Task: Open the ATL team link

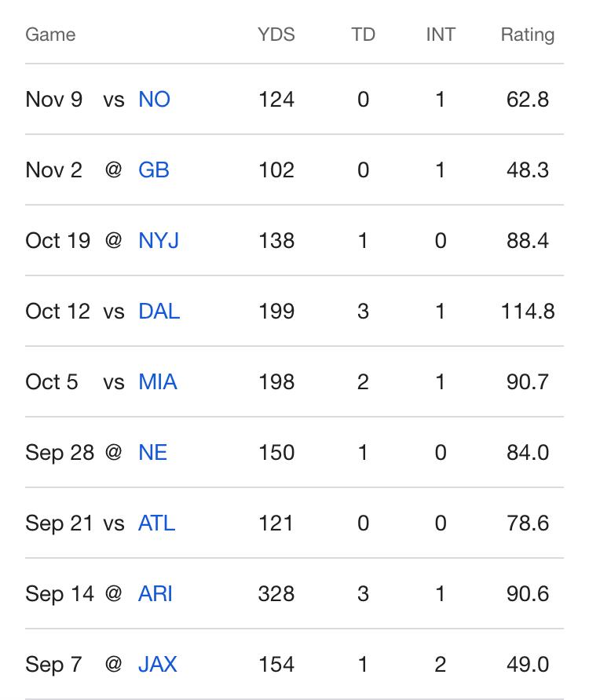Action: coord(156,523)
